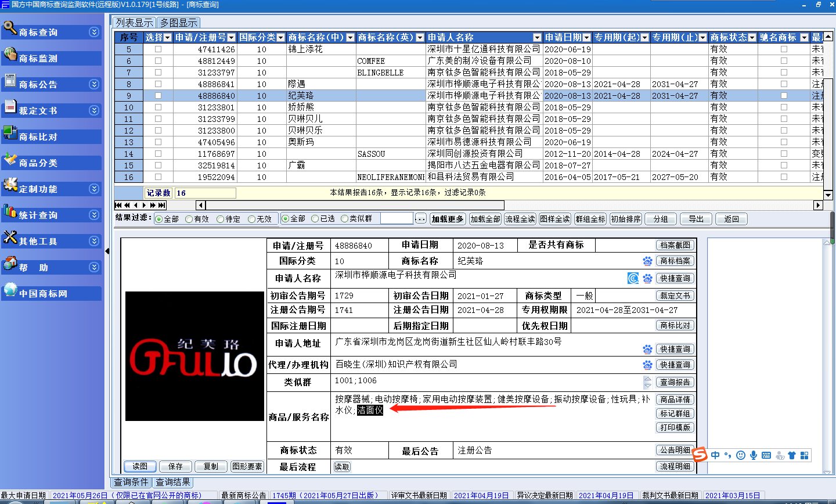Viewport: 836px width, 504px height.
Task: Click 读图 button under trademark image
Action: 140,466
